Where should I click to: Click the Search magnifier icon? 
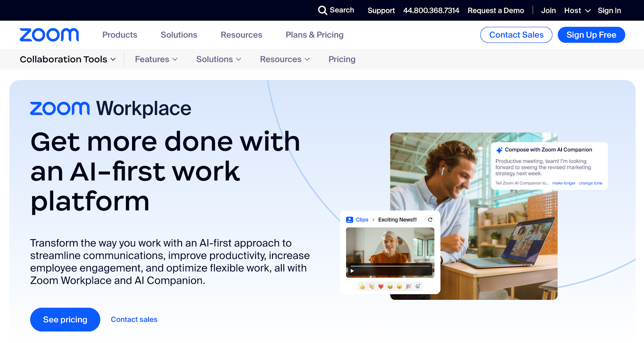pyautogui.click(x=322, y=10)
